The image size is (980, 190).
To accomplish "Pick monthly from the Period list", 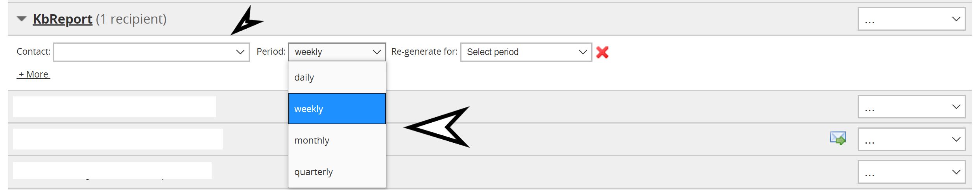I will [x=337, y=140].
